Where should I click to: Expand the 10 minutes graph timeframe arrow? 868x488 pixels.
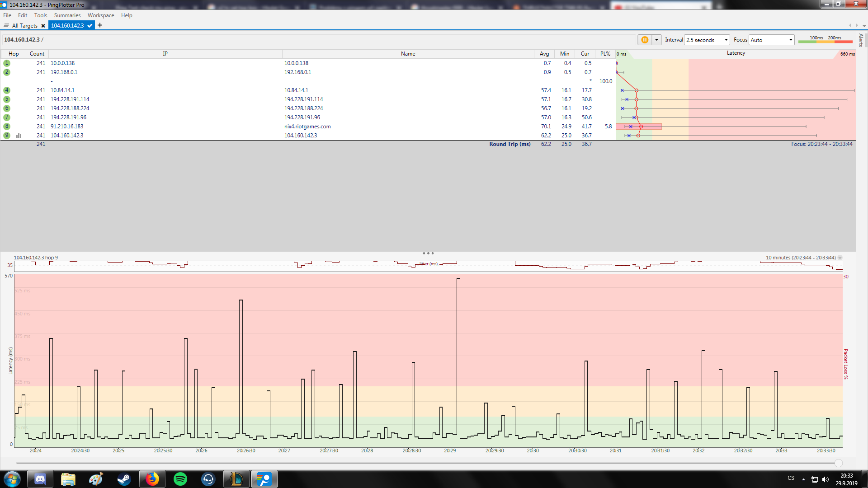(840, 258)
